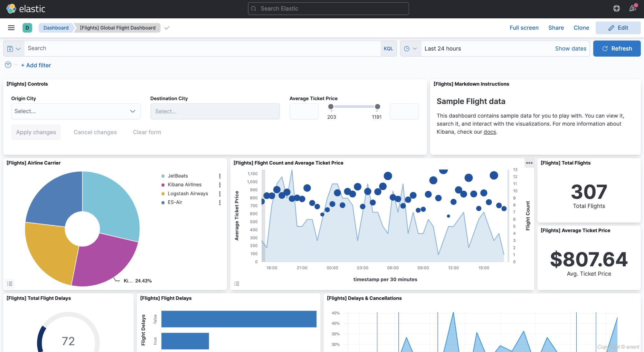Click the D space avatar
Screen dimensions: 644x352
(27, 28)
